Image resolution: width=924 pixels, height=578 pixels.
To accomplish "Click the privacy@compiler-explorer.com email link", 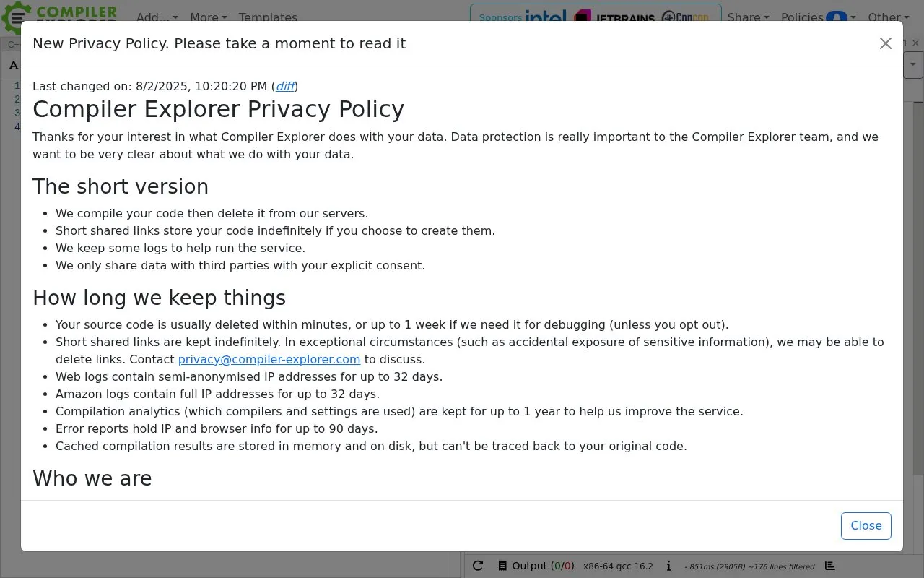I will point(269,360).
